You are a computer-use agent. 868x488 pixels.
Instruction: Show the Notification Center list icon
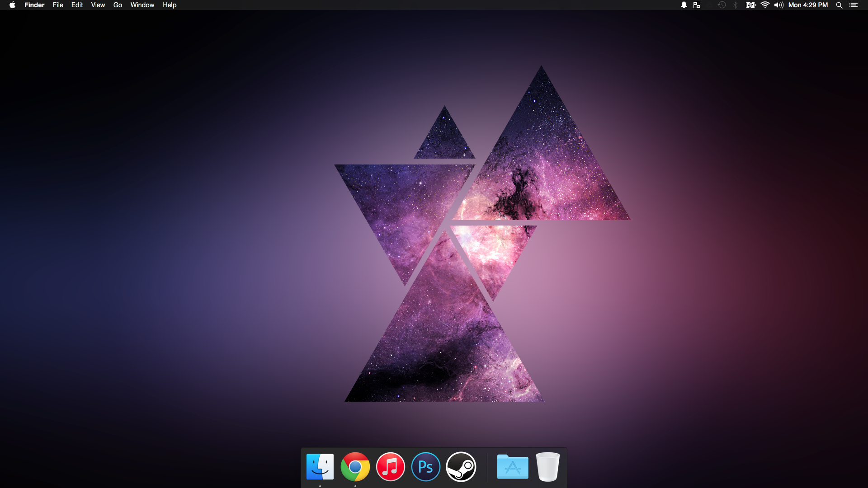854,5
